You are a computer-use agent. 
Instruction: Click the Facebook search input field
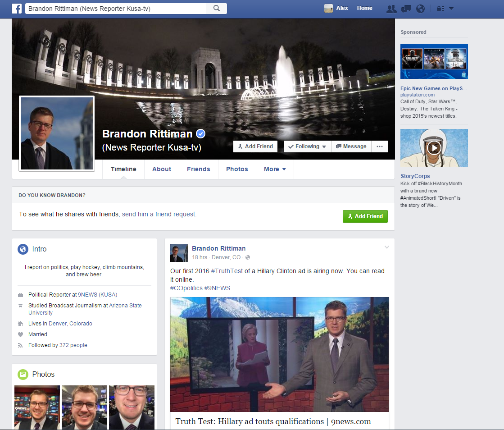[116, 9]
